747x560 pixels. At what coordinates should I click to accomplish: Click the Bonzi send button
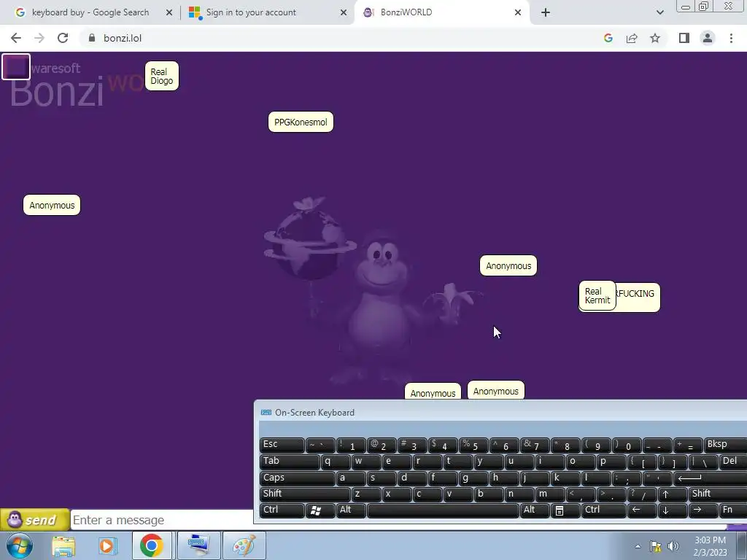pyautogui.click(x=34, y=519)
